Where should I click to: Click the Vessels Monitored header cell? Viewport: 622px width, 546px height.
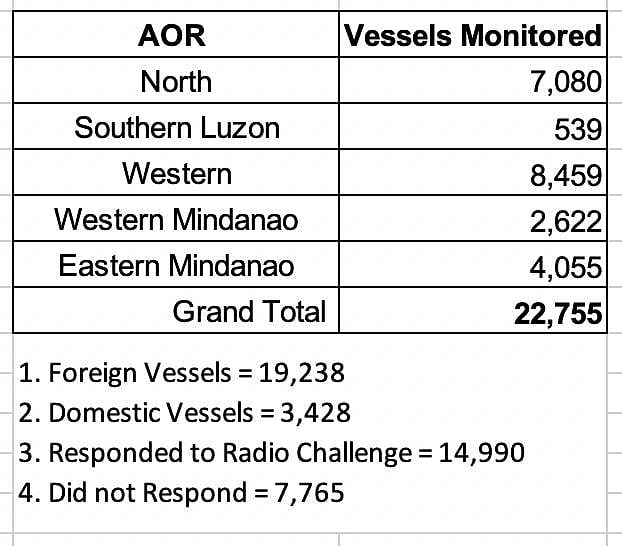(x=472, y=36)
